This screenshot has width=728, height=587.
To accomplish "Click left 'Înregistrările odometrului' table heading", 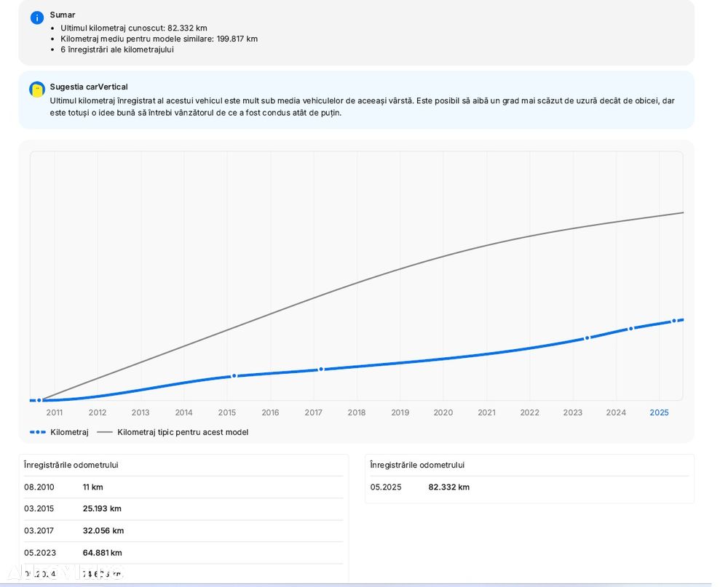I will click(71, 465).
